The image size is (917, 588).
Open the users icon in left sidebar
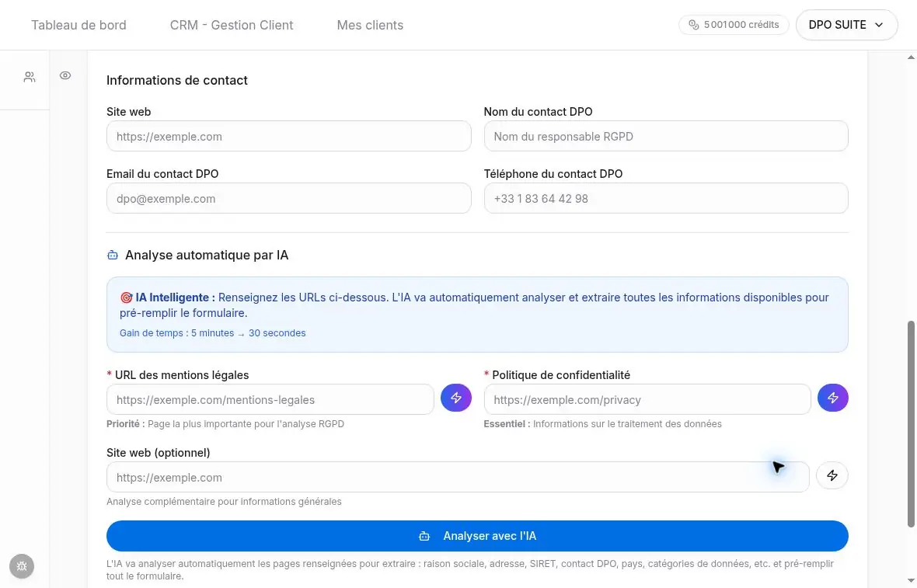[x=30, y=77]
